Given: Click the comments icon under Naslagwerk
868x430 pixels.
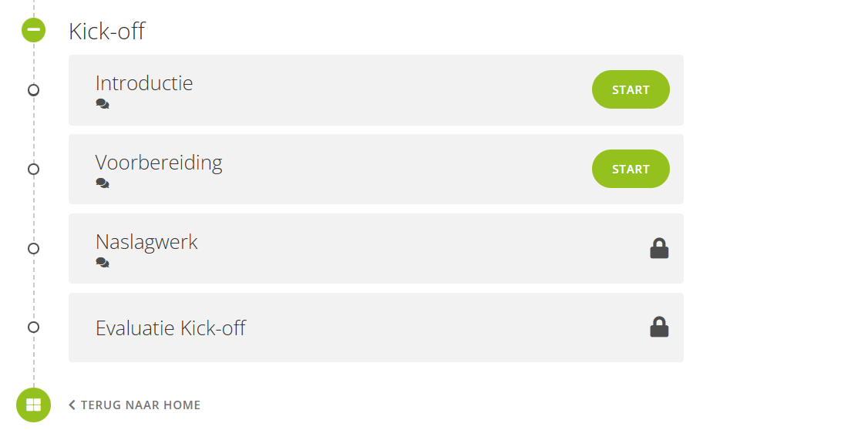Looking at the screenshot, I should click(x=103, y=262).
